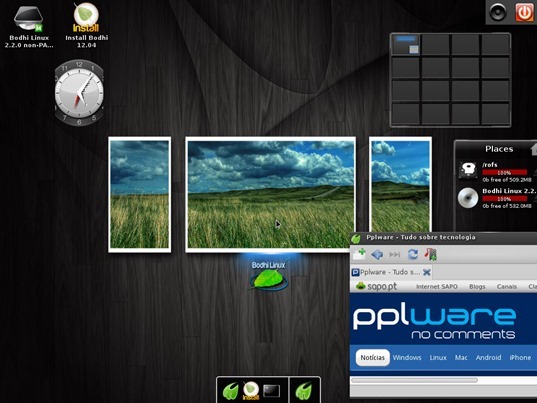Open the Canais link in SAPO bar

[507, 287]
